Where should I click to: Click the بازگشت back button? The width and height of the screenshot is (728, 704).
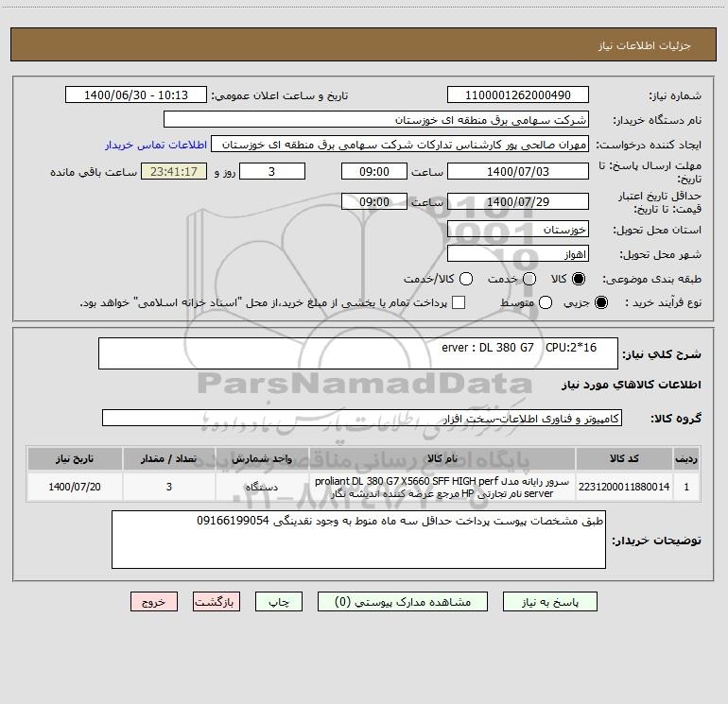(217, 602)
